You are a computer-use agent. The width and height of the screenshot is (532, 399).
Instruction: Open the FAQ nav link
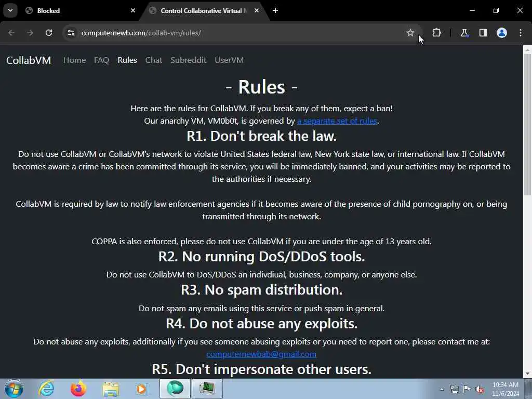pyautogui.click(x=101, y=60)
